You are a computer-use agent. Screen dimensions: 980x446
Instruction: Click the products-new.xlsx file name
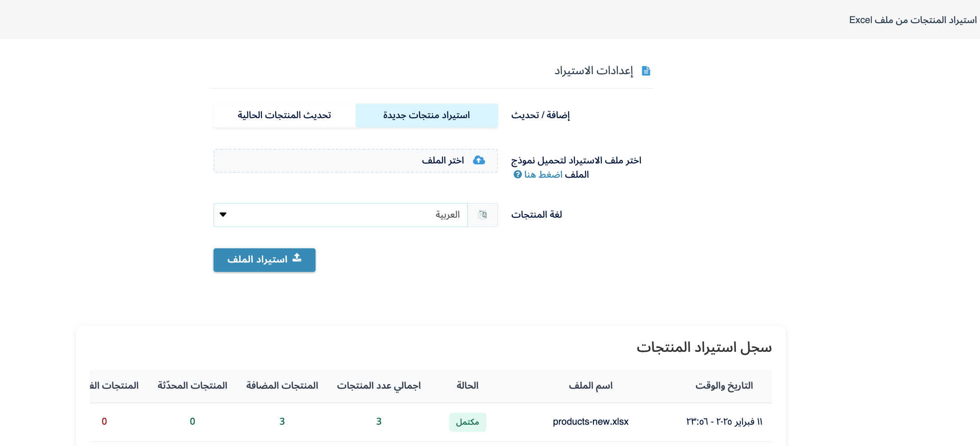(x=590, y=422)
